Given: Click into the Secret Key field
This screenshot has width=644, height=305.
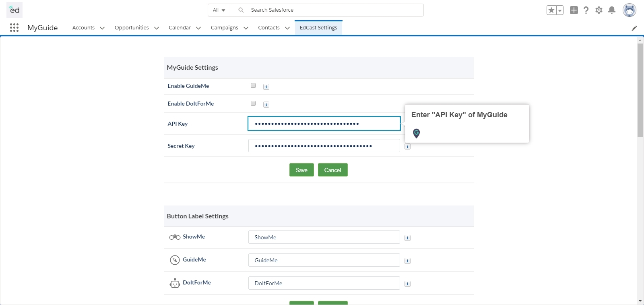Looking at the screenshot, I should tap(324, 146).
